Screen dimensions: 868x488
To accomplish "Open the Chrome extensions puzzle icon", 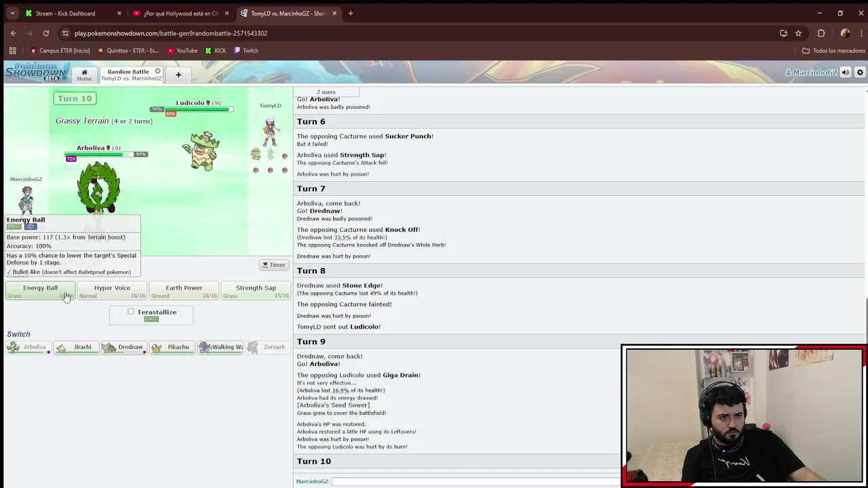I will (821, 33).
